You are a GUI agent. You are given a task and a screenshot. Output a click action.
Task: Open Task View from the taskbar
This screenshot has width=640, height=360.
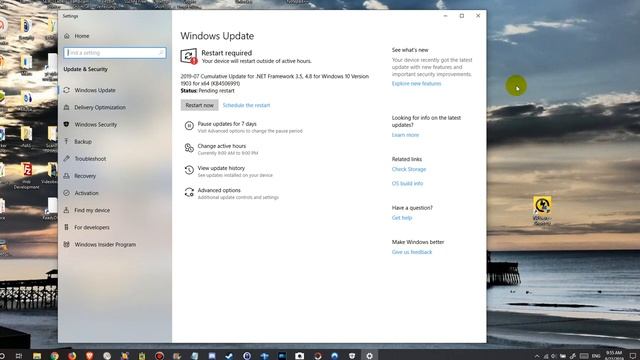(x=19, y=356)
